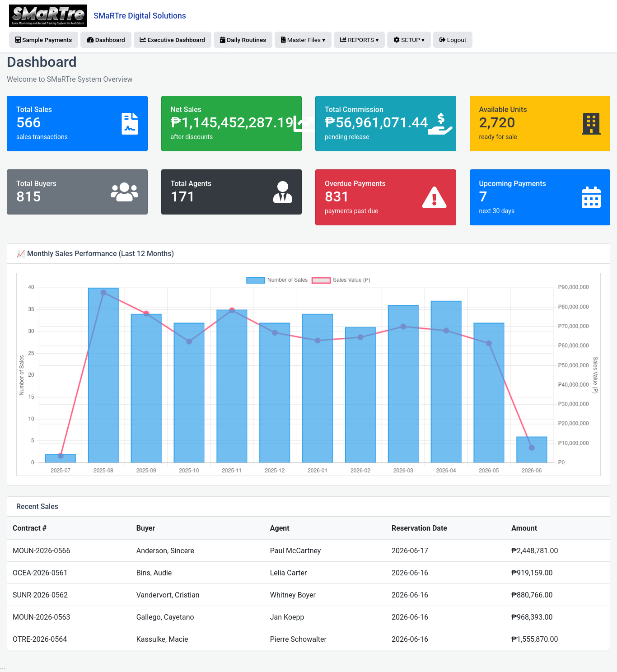Click the Upcoming Payments calendar icon
The height and width of the screenshot is (672, 617).
[591, 197]
